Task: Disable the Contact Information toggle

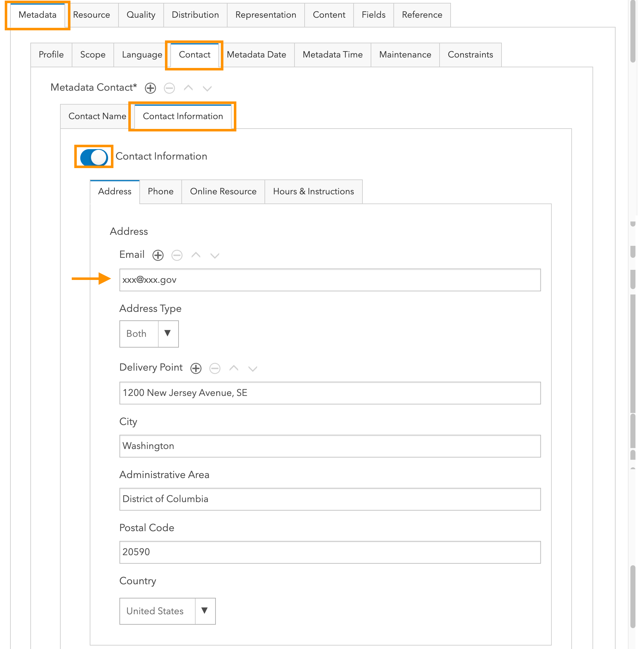Action: (94, 157)
